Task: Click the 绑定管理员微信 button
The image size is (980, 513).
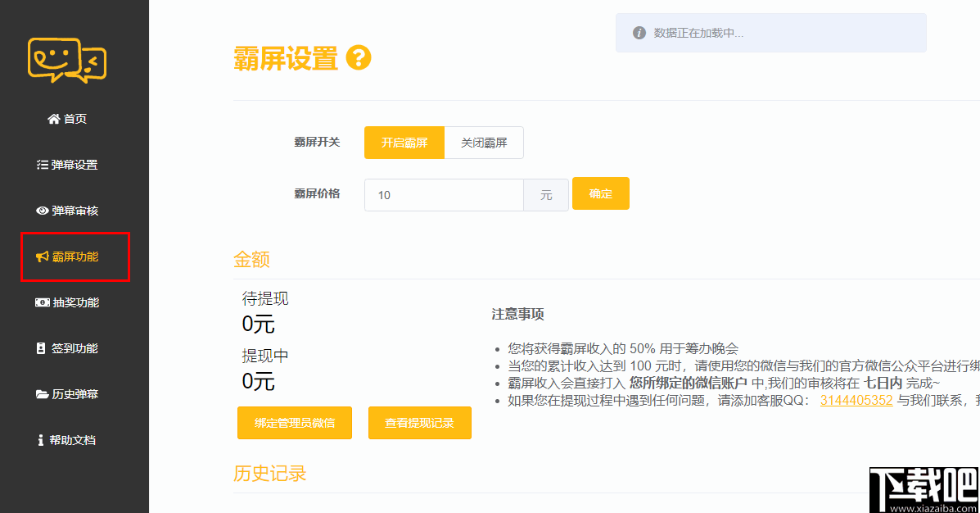Action: [x=294, y=423]
